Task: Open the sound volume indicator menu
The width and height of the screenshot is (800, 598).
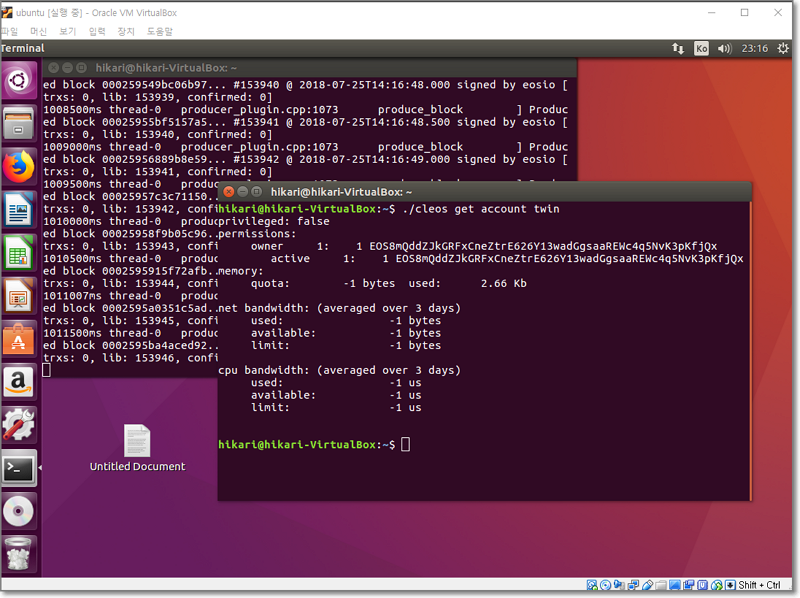Action: click(725, 48)
